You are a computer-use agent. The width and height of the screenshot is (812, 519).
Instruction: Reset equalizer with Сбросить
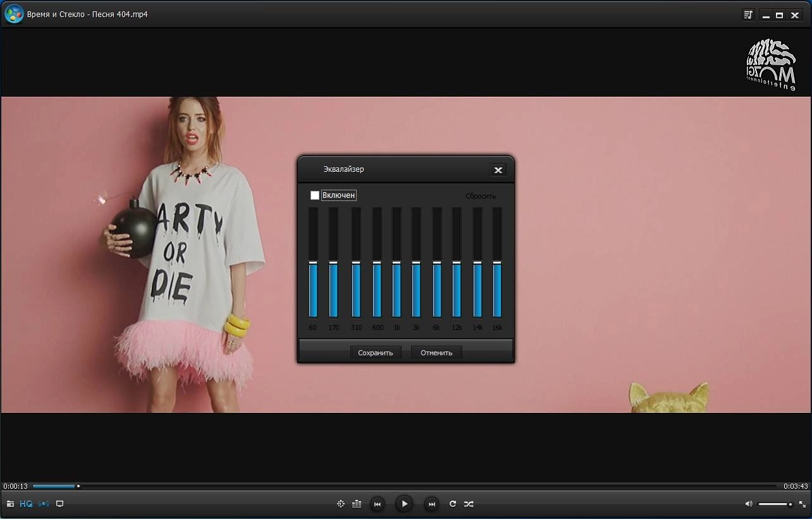point(481,196)
